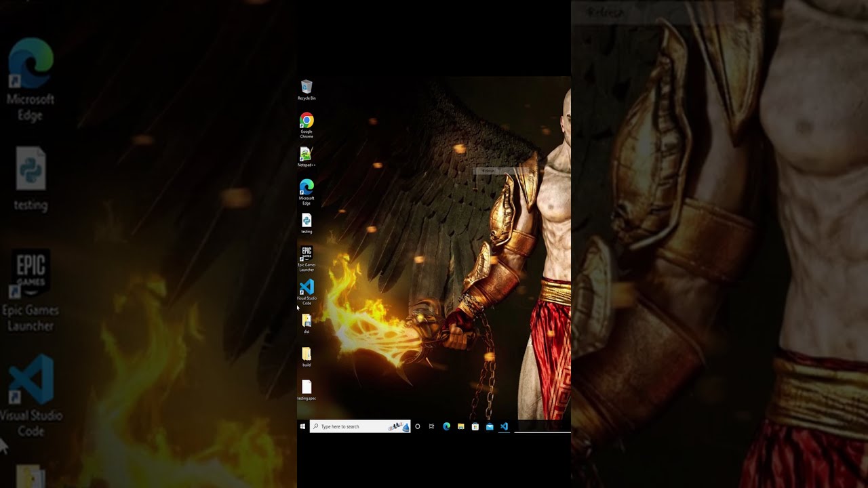868x488 pixels.
Task: Select the testing.spec file on desktop
Action: (307, 390)
